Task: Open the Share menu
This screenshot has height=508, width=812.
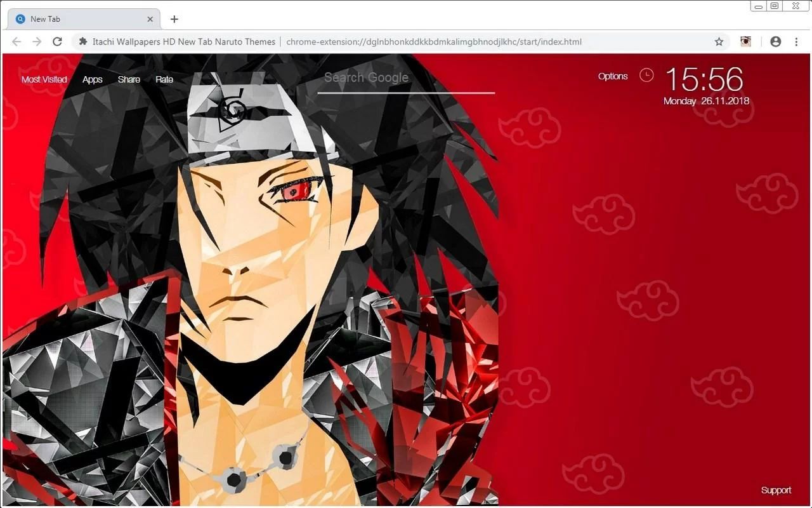Action: pyautogui.click(x=129, y=79)
